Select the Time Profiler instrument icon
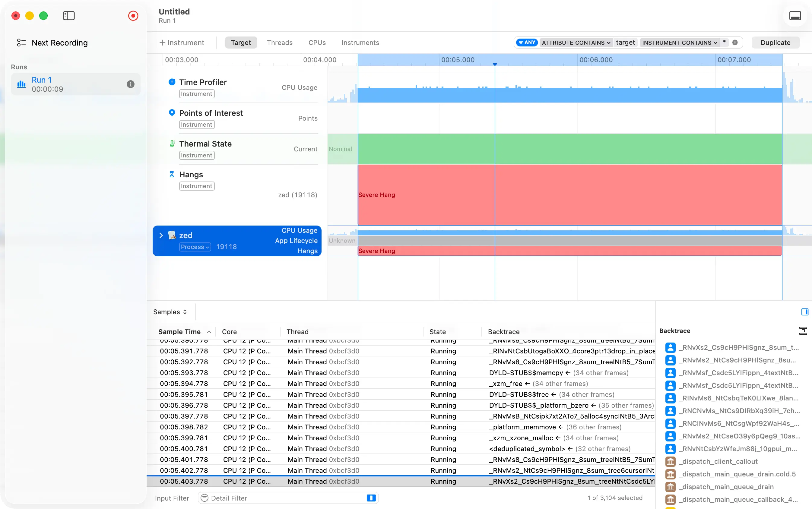The image size is (812, 509). [x=172, y=81]
